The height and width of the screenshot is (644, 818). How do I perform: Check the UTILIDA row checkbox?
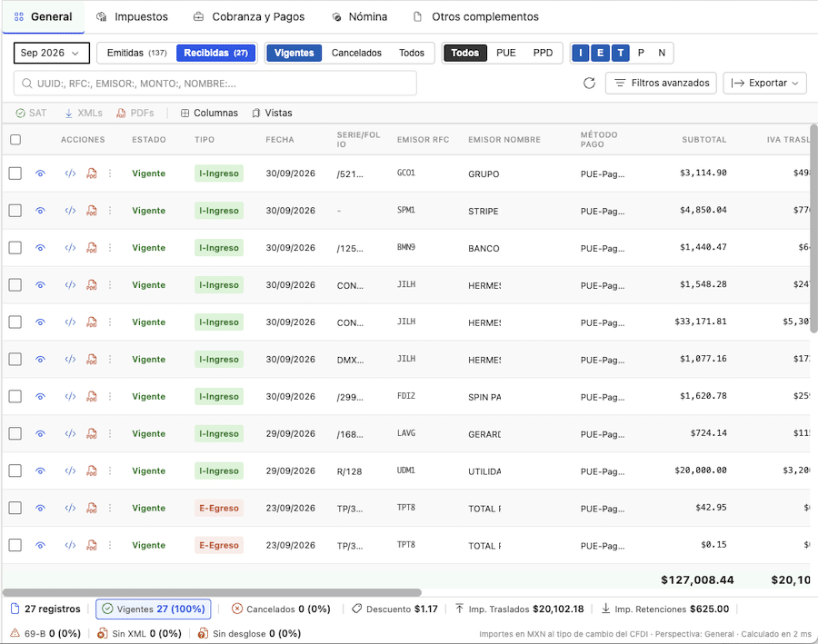15,471
